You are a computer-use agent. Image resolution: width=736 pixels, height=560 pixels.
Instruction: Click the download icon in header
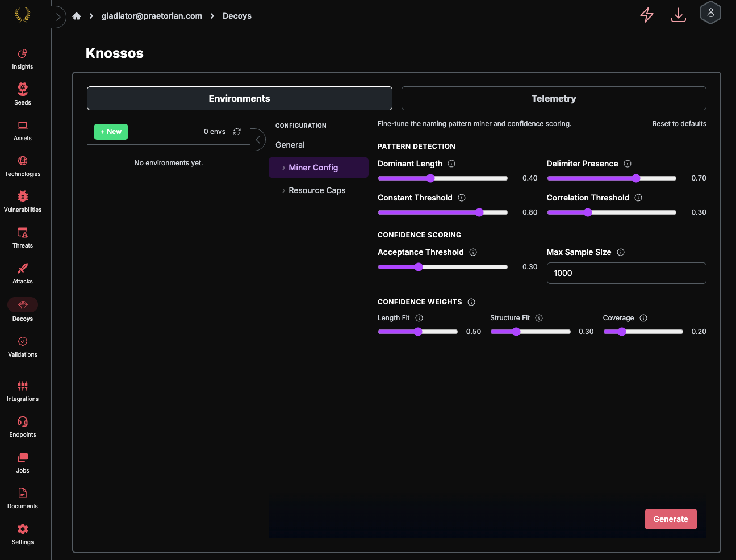[679, 15]
